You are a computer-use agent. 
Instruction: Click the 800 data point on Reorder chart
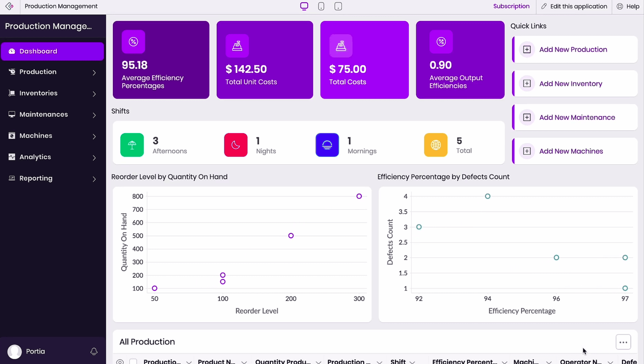point(359,196)
